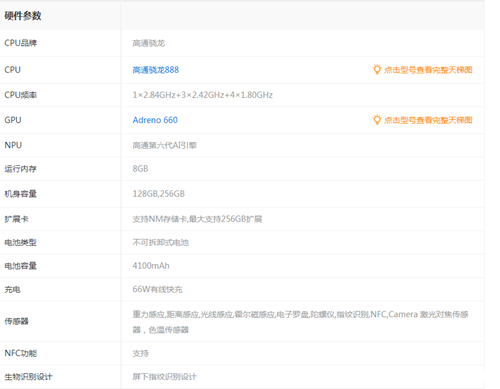Open 点击型号查看完整天梯图 link in GPU row
The width and height of the screenshot is (500, 389).
[428, 120]
